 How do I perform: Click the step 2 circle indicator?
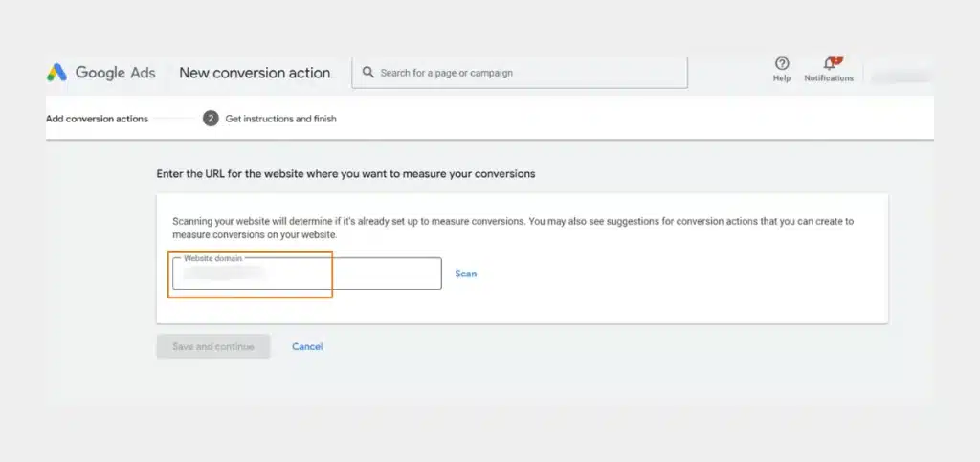point(211,119)
